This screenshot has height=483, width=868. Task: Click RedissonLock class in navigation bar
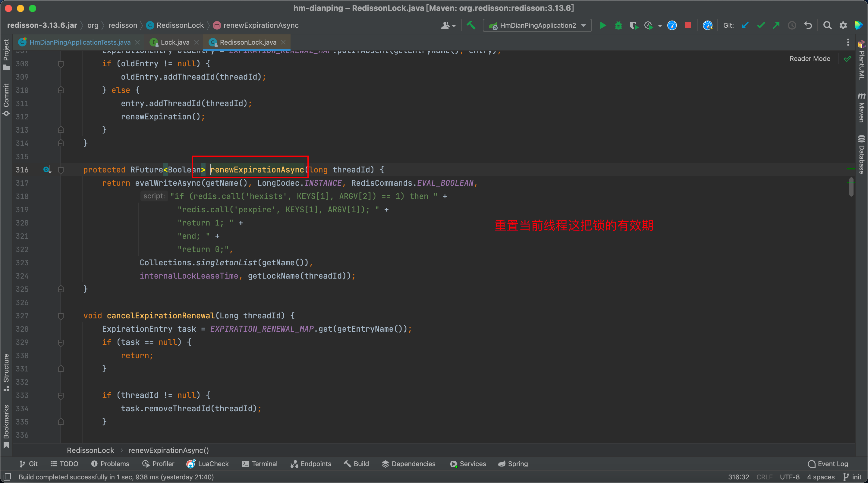point(175,25)
